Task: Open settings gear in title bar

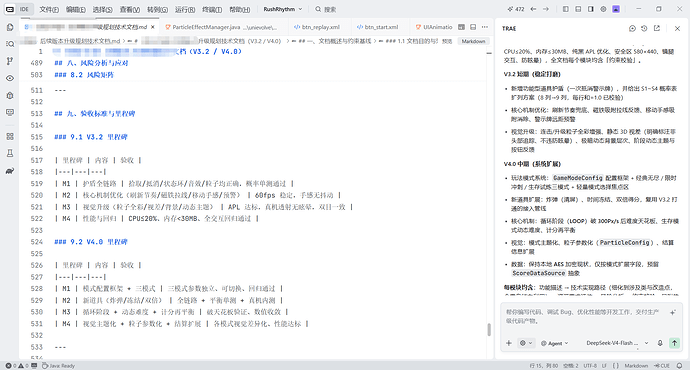Action: [x=603, y=9]
